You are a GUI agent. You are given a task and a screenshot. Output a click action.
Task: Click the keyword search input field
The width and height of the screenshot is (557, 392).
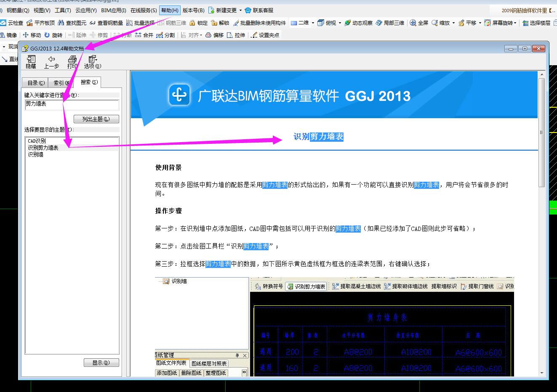pyautogui.click(x=72, y=104)
